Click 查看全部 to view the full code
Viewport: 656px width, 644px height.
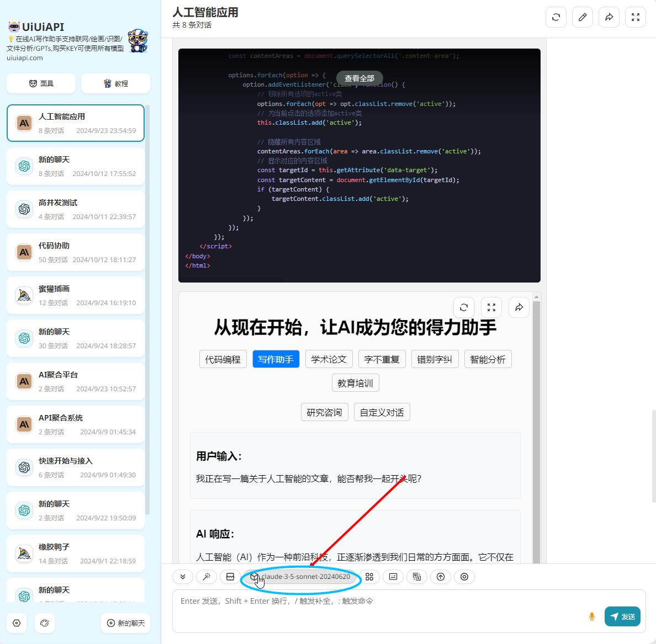point(359,78)
